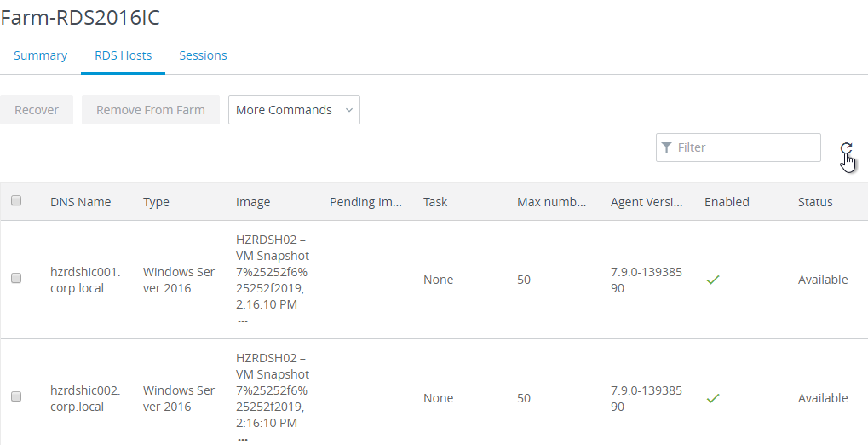
Task: Click green Enabled checkmark for hzrdshic001
Action: point(713,280)
